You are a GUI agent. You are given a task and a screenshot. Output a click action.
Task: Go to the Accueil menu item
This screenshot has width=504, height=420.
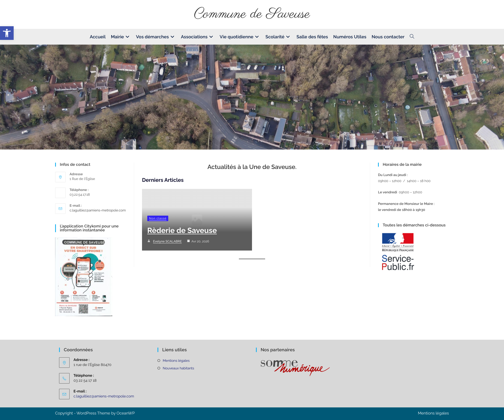tap(98, 37)
